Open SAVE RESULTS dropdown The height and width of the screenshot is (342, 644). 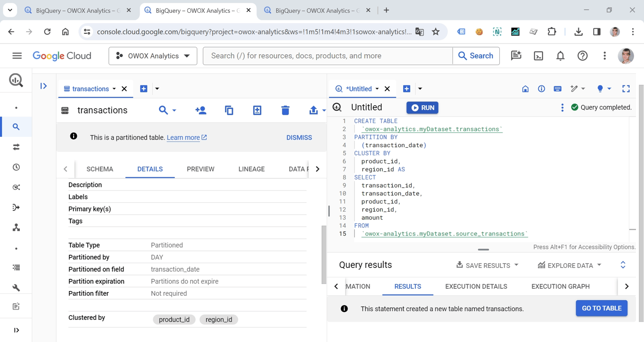(487, 265)
